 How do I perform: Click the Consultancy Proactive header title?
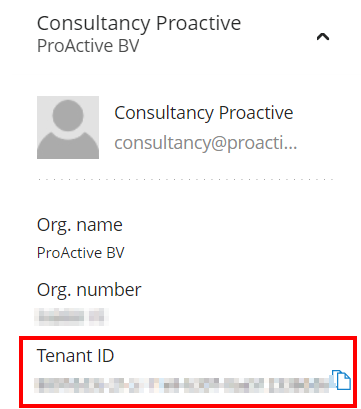pyautogui.click(x=139, y=23)
